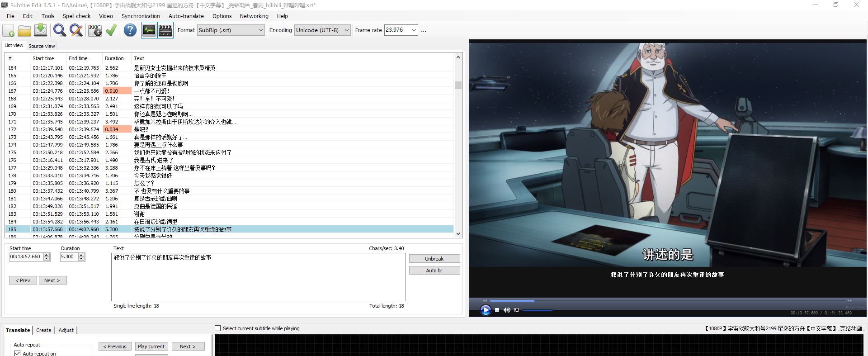Mute video using the speaker icon
The image size is (868, 356).
(x=507, y=310)
